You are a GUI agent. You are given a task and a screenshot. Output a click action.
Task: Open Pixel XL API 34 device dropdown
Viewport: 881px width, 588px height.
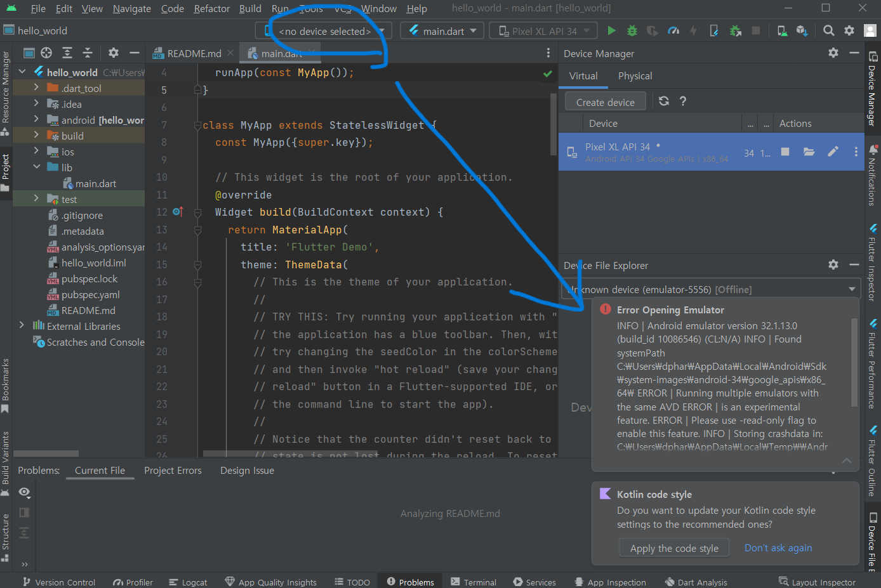[x=544, y=31]
